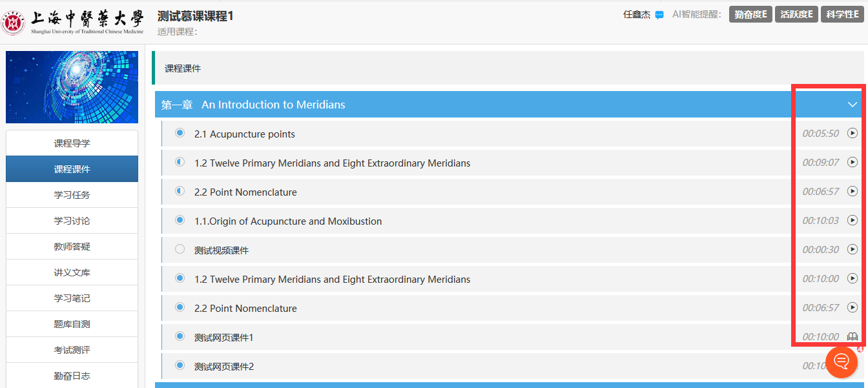
Task: Click the message icon beside 任鑫杰
Action: pyautogui.click(x=659, y=15)
